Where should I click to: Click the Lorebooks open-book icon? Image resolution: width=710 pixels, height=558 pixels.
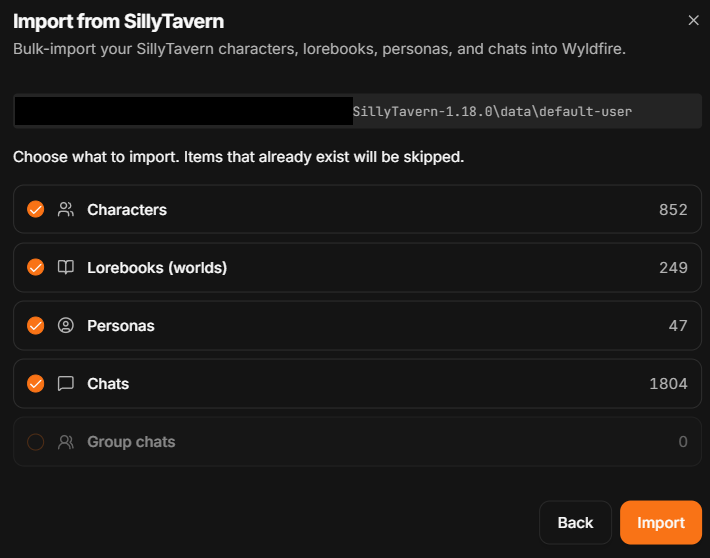pyautogui.click(x=66, y=267)
